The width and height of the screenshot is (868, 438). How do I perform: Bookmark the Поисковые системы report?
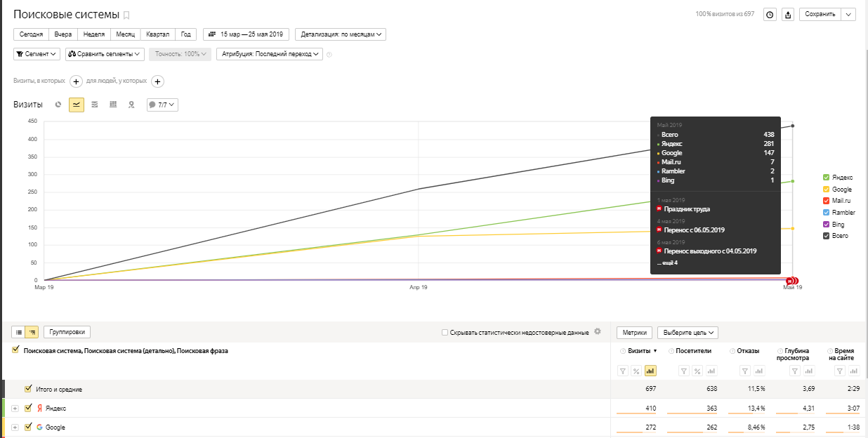pyautogui.click(x=126, y=15)
